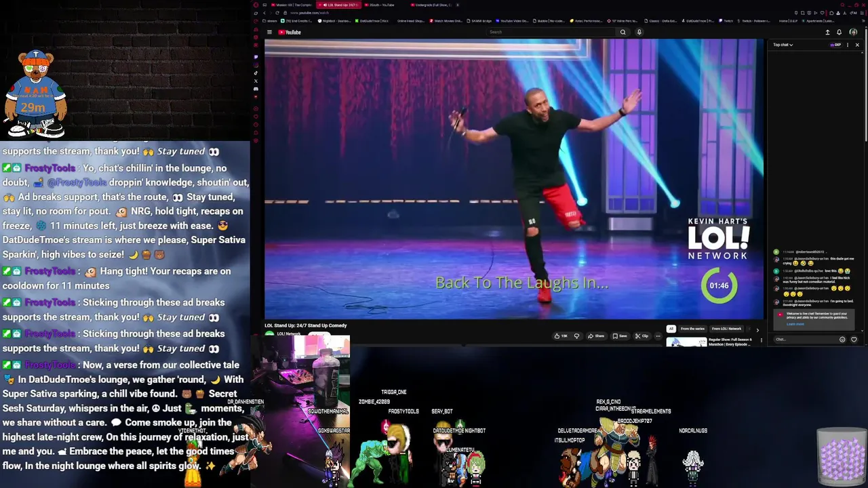Click the Clip scissors button
The height and width of the screenshot is (488, 868).
coord(642,336)
